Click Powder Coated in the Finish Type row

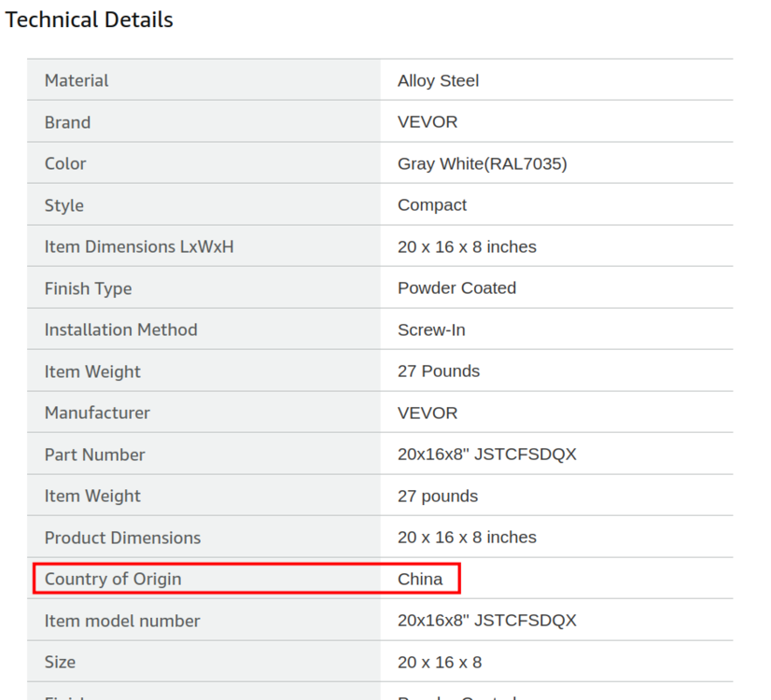pyautogui.click(x=456, y=288)
